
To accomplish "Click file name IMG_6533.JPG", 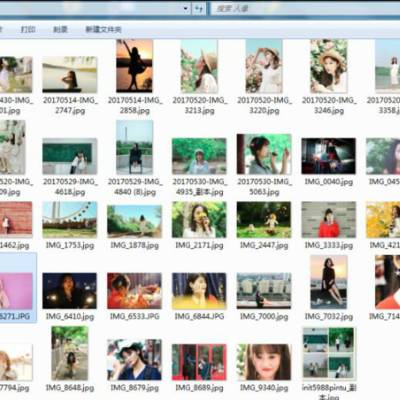I will tap(135, 316).
